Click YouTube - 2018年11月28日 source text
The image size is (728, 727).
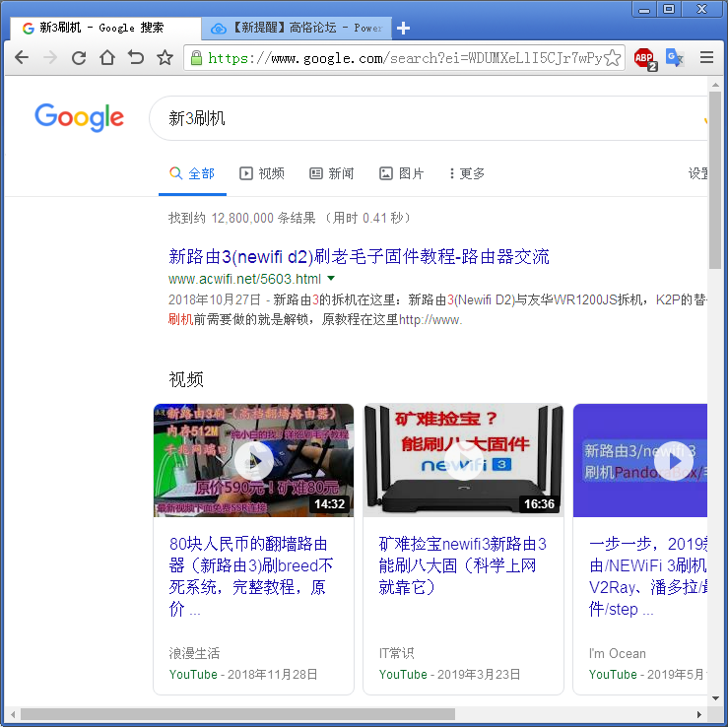point(243,674)
